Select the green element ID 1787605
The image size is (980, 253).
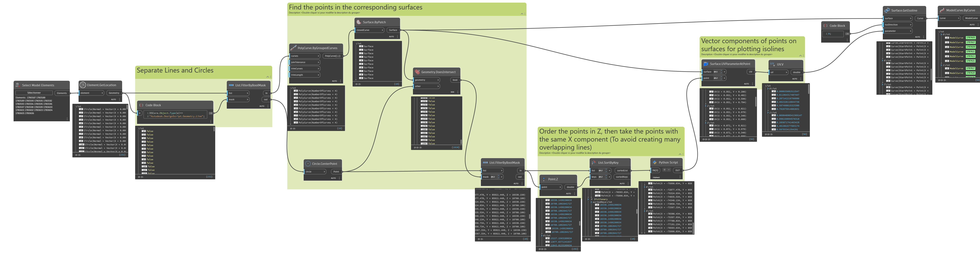[x=971, y=38]
